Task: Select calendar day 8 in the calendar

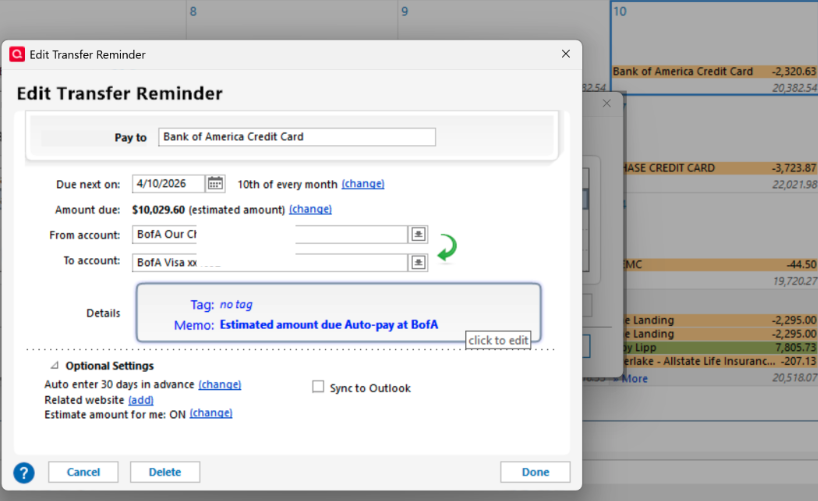Action: click(x=193, y=11)
